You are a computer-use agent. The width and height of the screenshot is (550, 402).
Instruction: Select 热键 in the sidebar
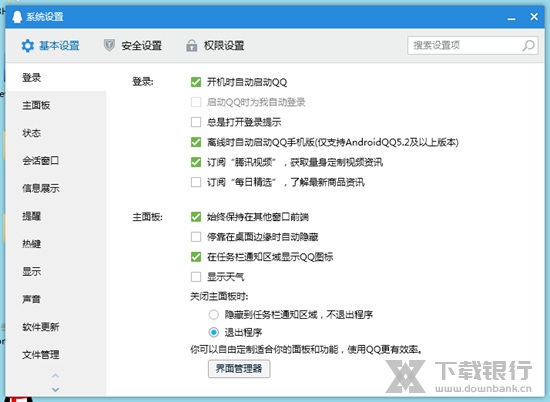pyautogui.click(x=56, y=244)
